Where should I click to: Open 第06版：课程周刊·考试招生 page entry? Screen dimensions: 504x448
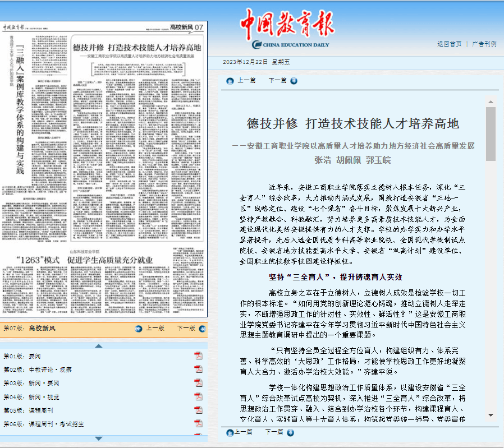pyautogui.click(x=44, y=424)
